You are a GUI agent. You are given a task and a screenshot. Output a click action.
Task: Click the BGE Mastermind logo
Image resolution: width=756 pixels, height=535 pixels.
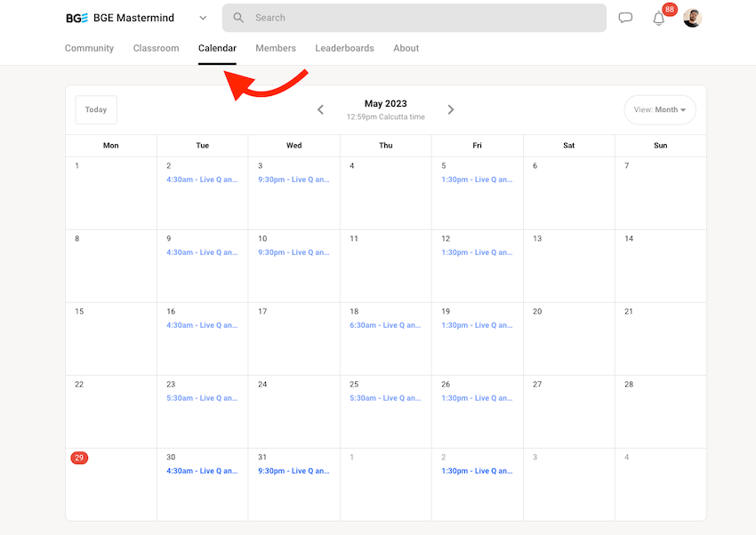click(x=76, y=18)
